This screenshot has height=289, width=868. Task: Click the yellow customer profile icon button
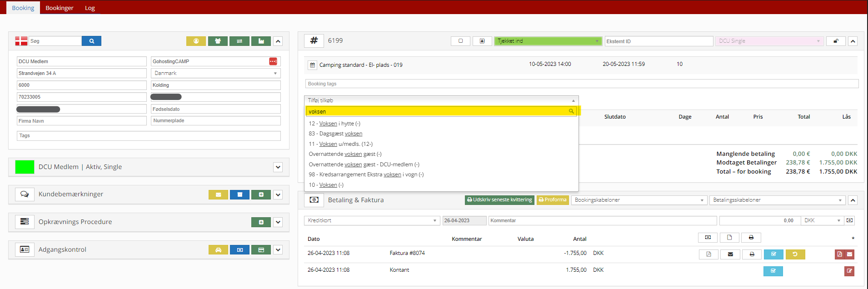tap(196, 41)
